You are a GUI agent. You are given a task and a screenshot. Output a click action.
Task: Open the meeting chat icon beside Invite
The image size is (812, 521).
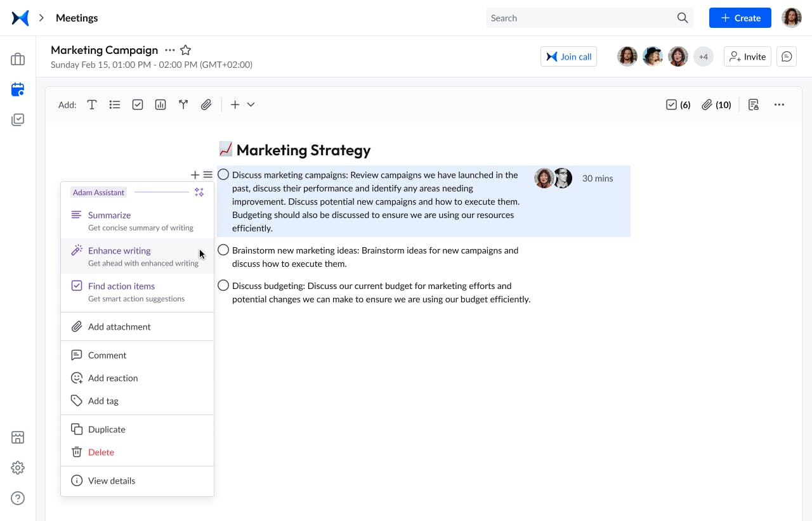[787, 56]
